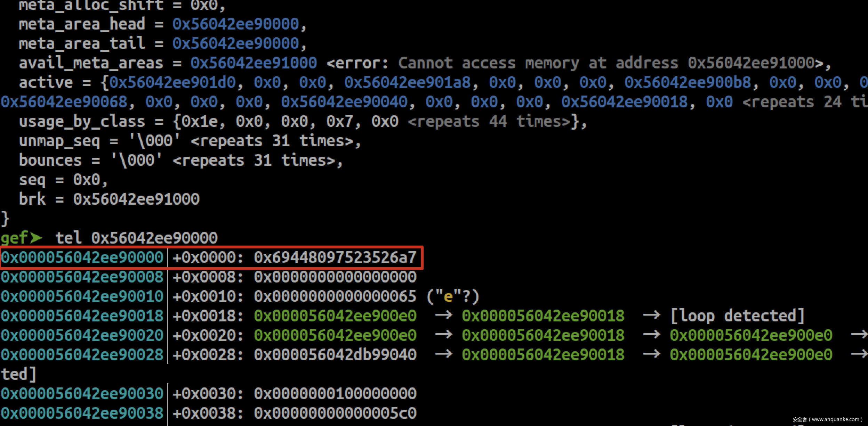Screen dimensions: 868x426
Task: Click the first arrow on the +0x0018 row
Action: 444,316
